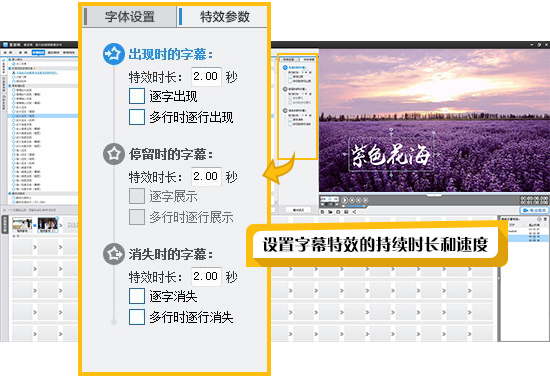Select the 紫色花海 subtitle in video preview
Viewport: 550px width, 378px height.
pos(390,155)
